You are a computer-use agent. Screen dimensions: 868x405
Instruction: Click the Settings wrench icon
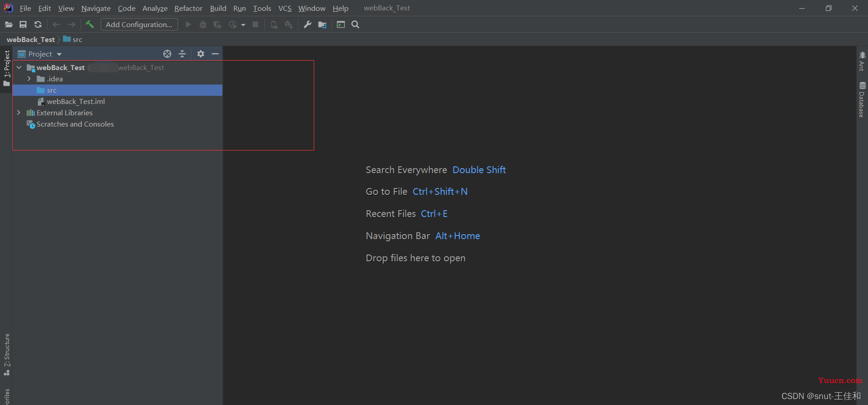307,24
